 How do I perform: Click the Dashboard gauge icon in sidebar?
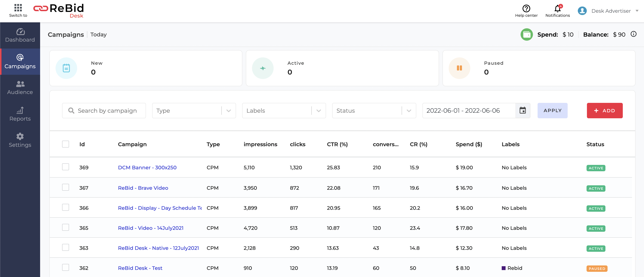click(x=20, y=32)
